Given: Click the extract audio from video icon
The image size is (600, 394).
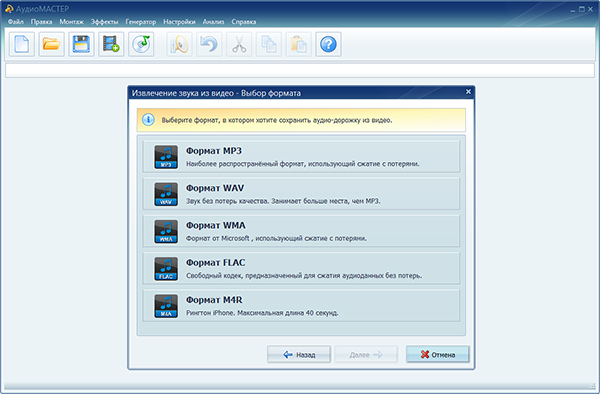Looking at the screenshot, I should click(111, 44).
